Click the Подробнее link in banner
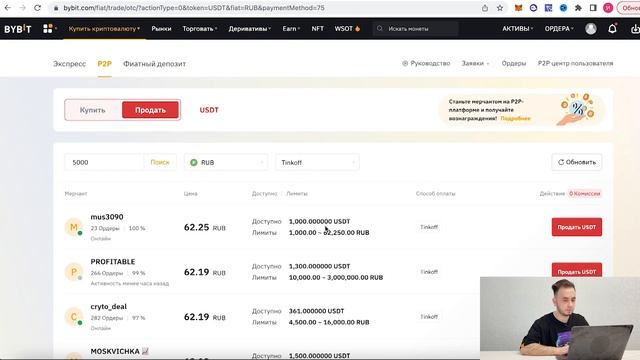This screenshot has width=640, height=360. coord(516,118)
